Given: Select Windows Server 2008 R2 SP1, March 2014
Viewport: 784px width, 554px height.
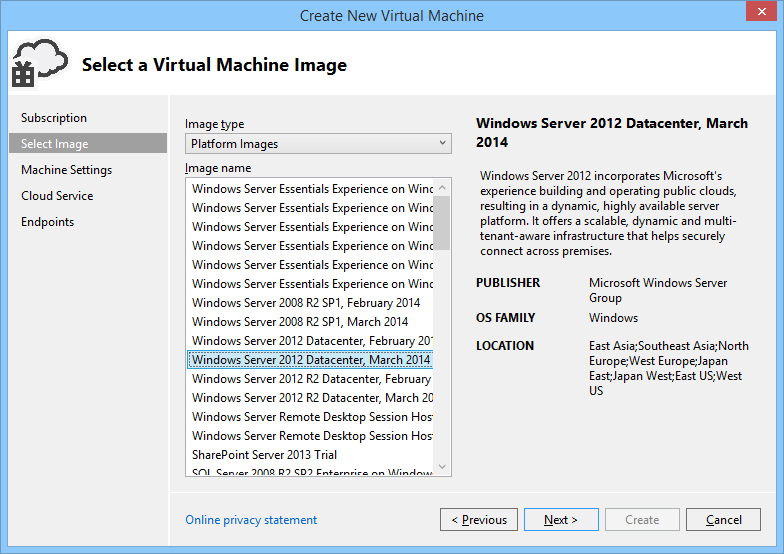Looking at the screenshot, I should 300,322.
